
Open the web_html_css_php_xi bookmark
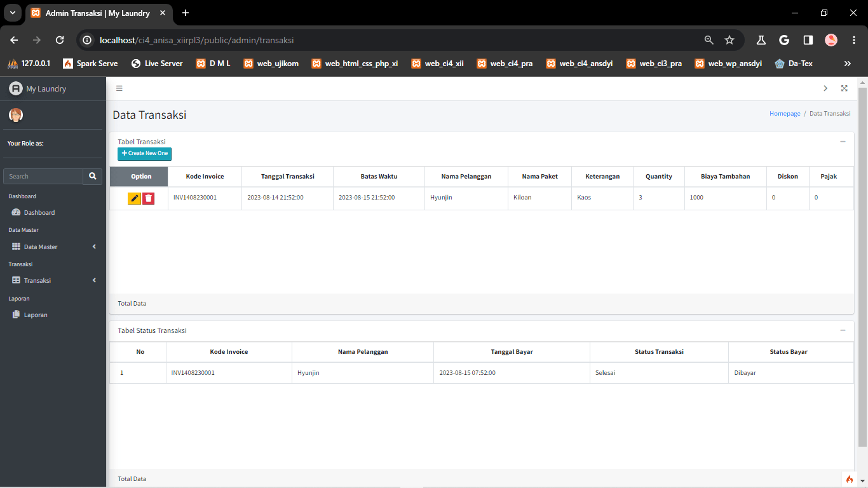click(x=355, y=64)
